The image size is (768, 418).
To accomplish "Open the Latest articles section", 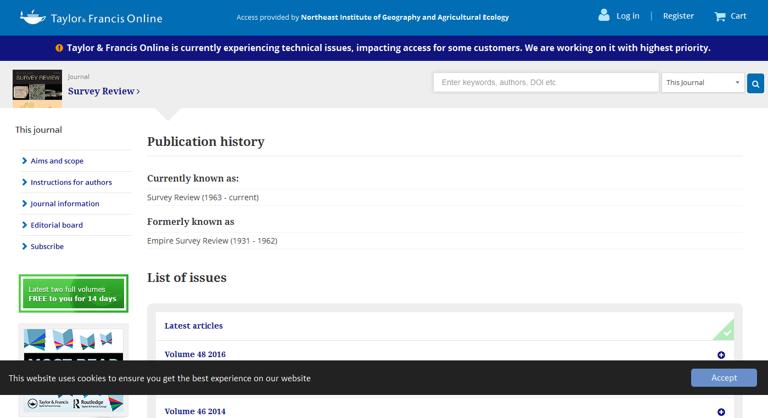I will 194,326.
